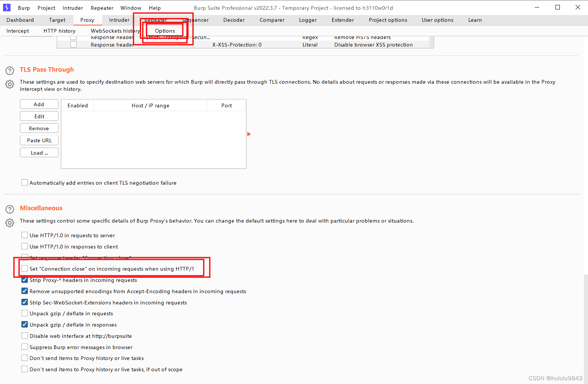The height and width of the screenshot is (384, 588).
Task: Go to the WebSockets history sub-tab
Action: tap(115, 31)
